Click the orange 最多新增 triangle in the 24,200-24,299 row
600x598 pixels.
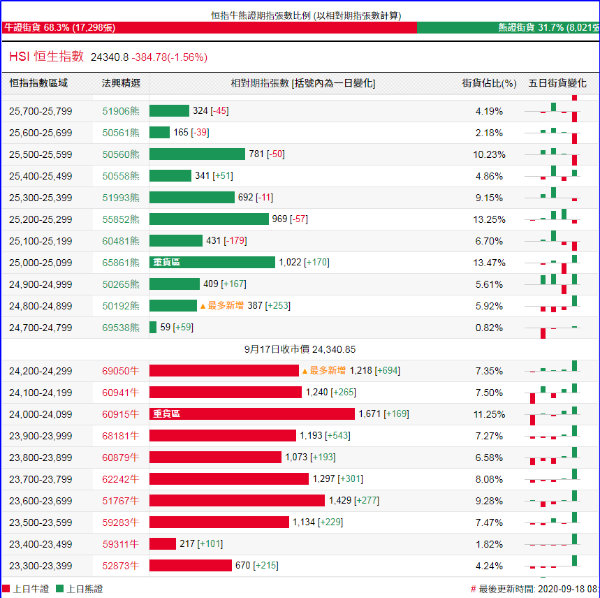click(305, 371)
